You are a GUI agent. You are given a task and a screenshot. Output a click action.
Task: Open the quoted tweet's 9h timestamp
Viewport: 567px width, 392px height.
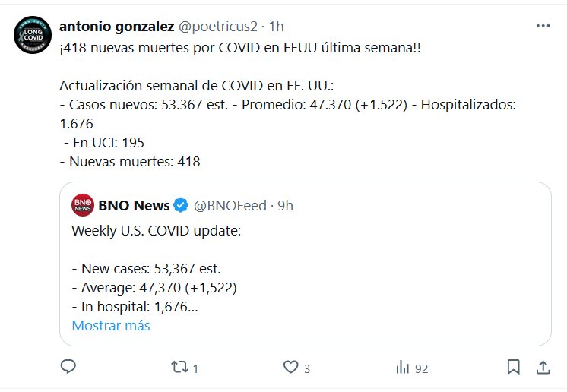[x=284, y=205]
